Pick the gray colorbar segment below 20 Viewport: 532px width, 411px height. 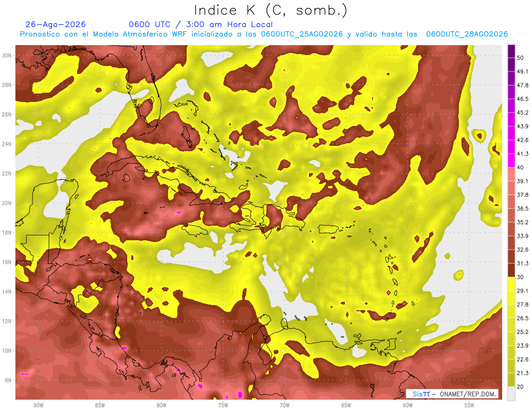(511, 394)
